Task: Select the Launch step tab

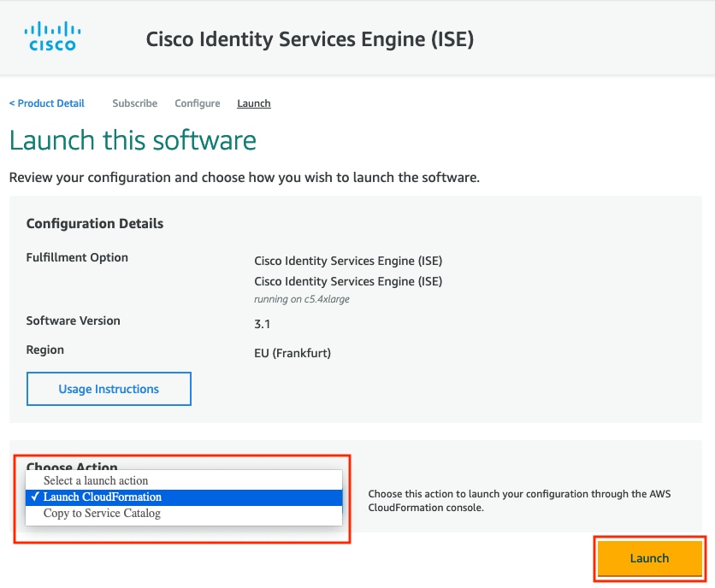Action: 253,103
